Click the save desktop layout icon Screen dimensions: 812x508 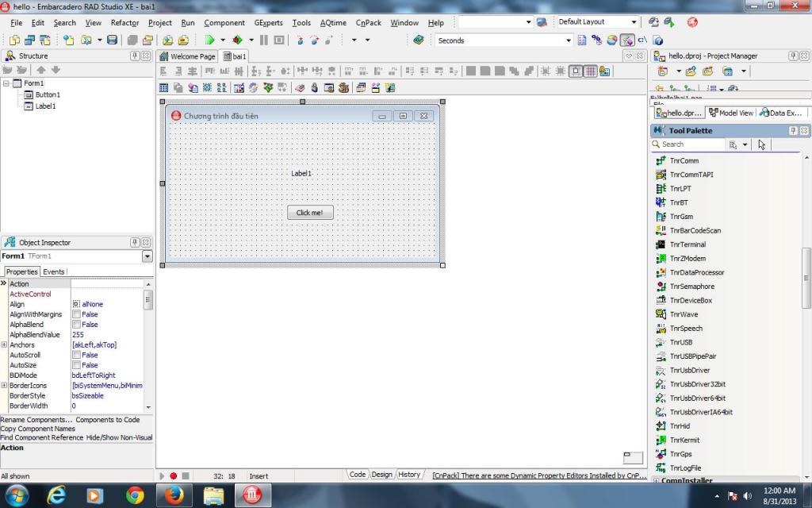coord(654,21)
